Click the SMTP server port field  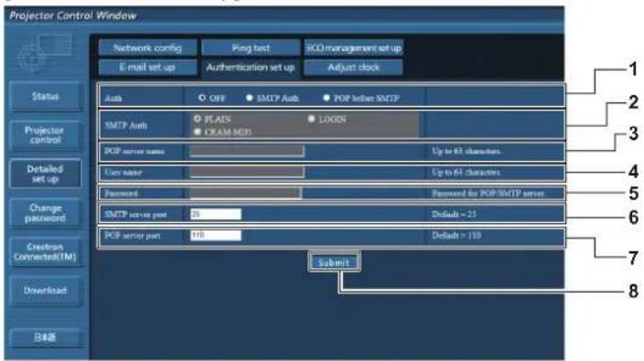tap(216, 214)
